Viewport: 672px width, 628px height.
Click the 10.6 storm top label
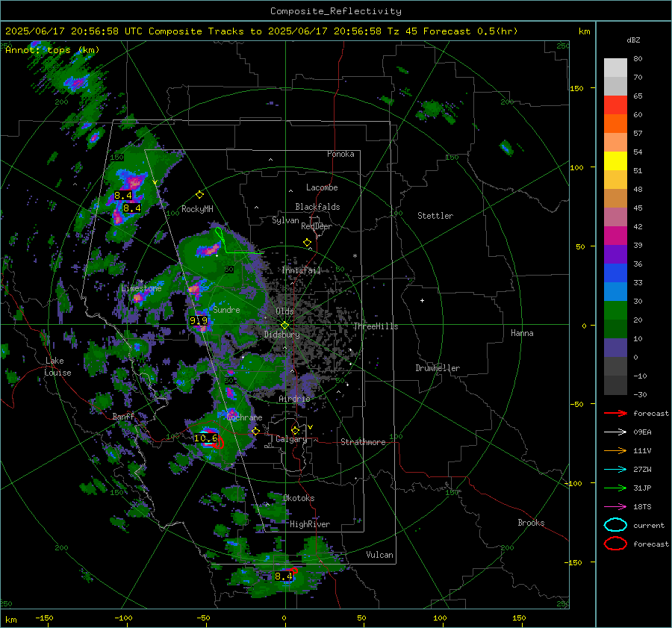[206, 438]
